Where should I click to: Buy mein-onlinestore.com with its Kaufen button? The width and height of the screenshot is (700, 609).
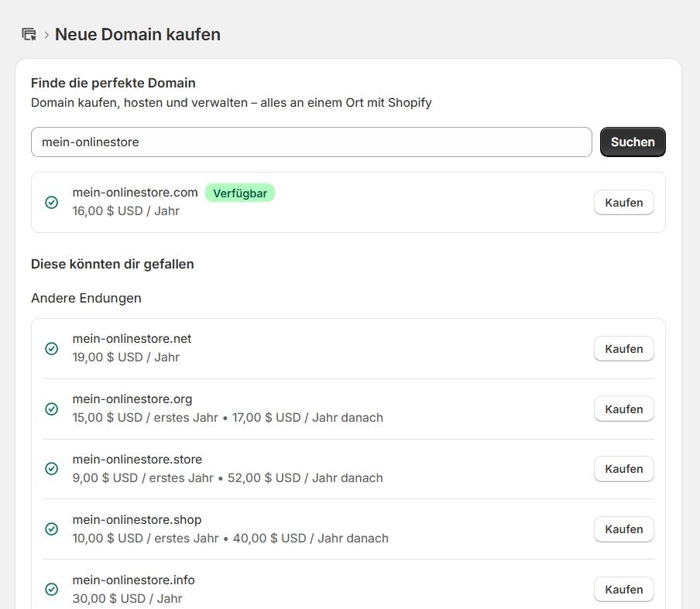point(623,202)
